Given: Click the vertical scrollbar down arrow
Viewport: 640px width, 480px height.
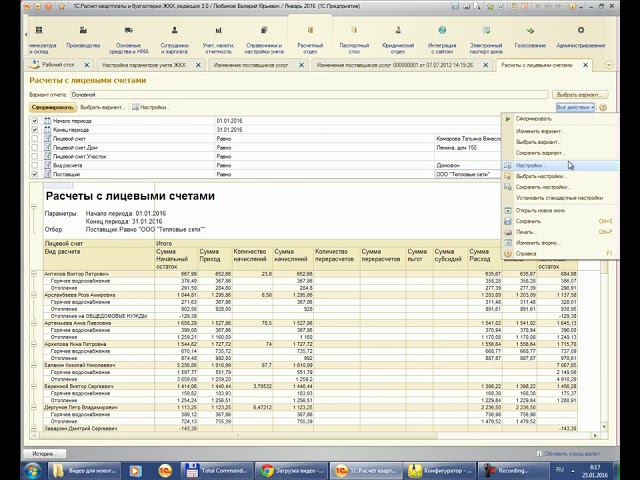Looking at the screenshot, I should coord(604,427).
